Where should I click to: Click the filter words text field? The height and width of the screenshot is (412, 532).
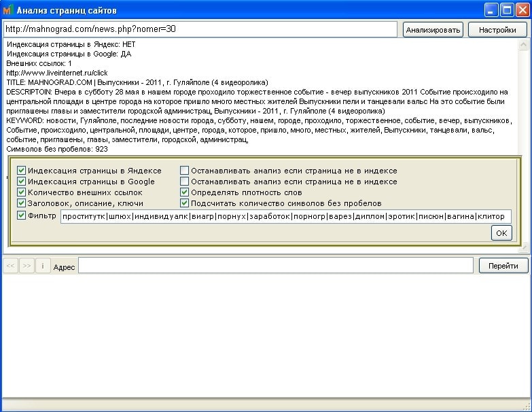(x=285, y=216)
